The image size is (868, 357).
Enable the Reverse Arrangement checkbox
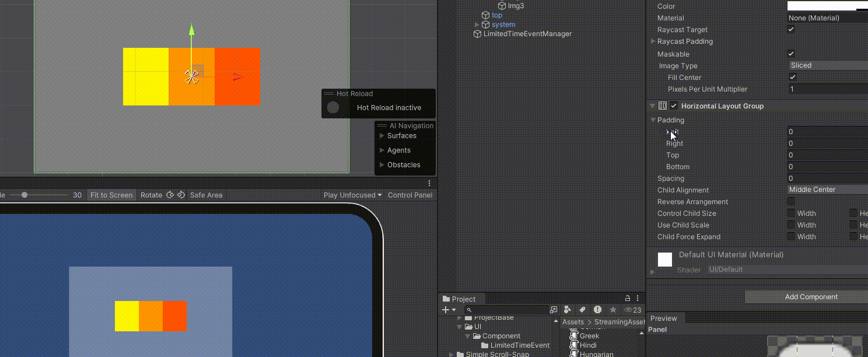coord(791,202)
